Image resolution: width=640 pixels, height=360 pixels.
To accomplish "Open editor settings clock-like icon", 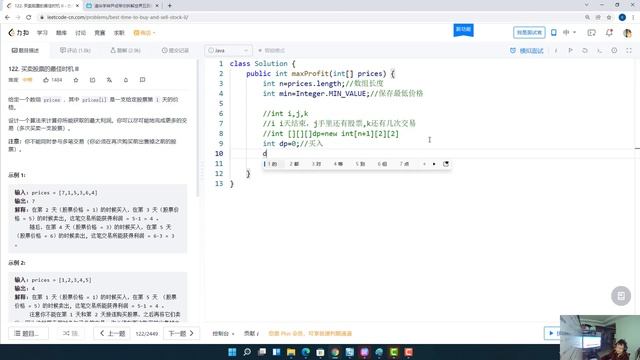I will coord(614,51).
